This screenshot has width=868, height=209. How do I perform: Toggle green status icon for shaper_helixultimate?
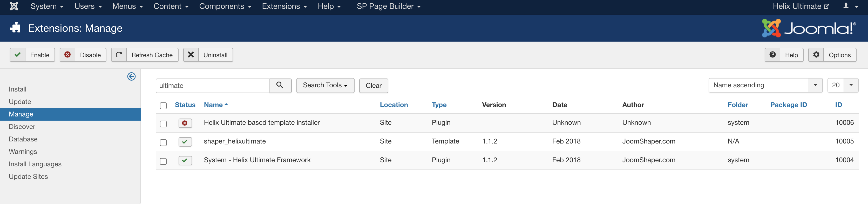(x=185, y=142)
